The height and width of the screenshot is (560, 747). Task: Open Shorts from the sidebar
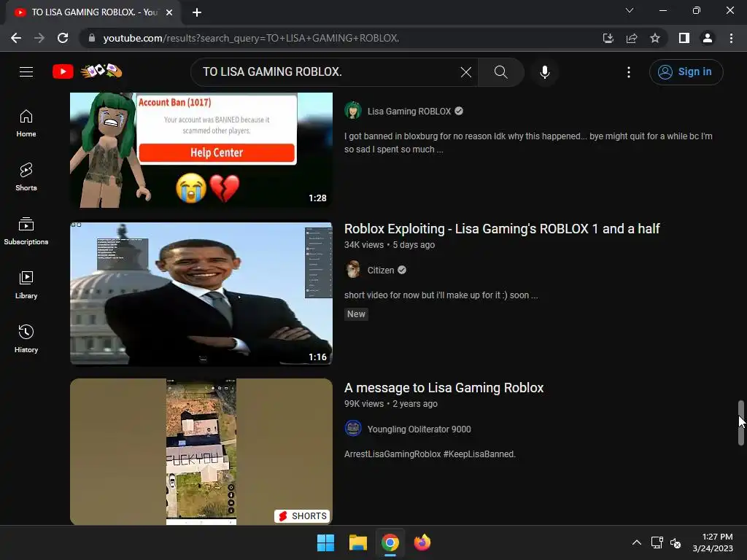[x=26, y=177]
